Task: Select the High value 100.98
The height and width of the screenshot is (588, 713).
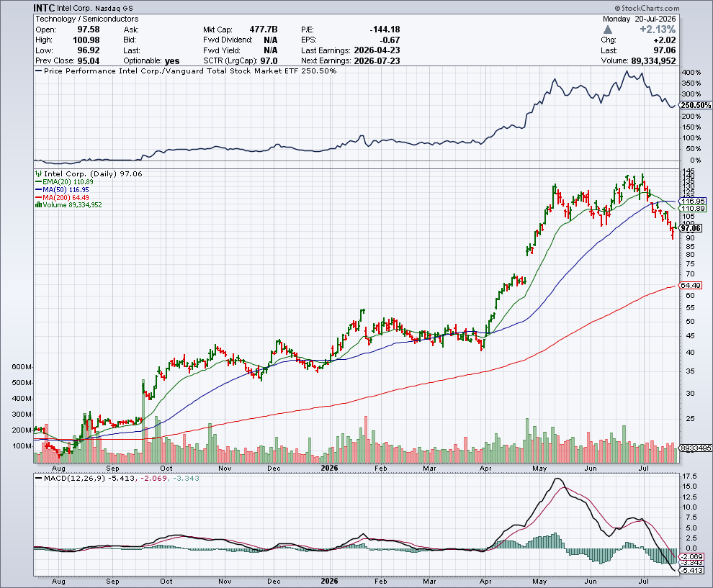Action: click(86, 40)
